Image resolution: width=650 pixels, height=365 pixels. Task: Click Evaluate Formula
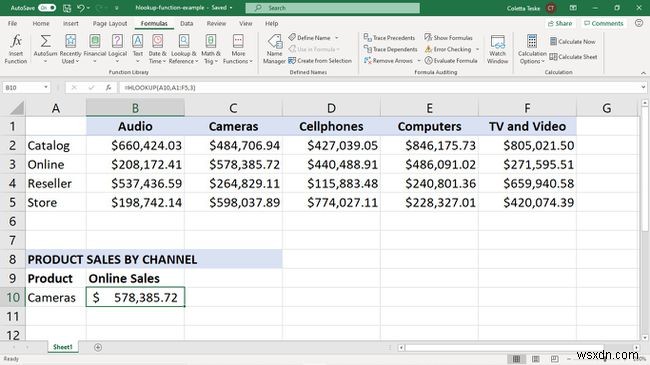451,61
